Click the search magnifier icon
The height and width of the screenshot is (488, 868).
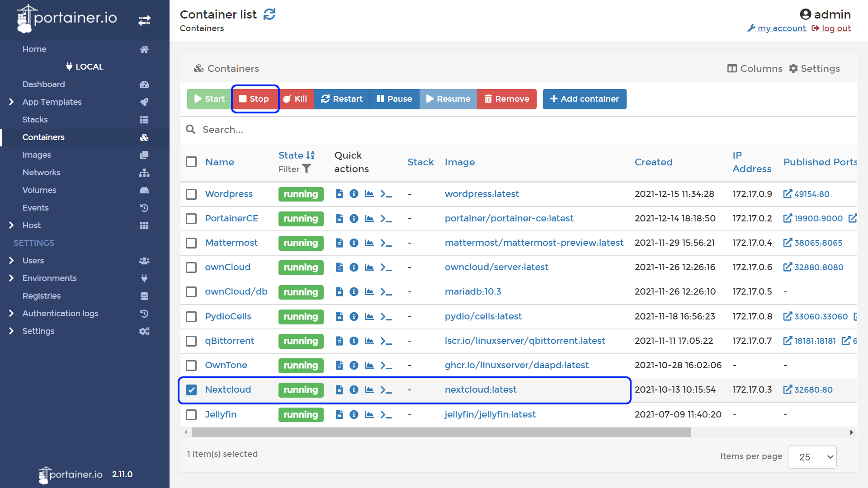coord(191,130)
